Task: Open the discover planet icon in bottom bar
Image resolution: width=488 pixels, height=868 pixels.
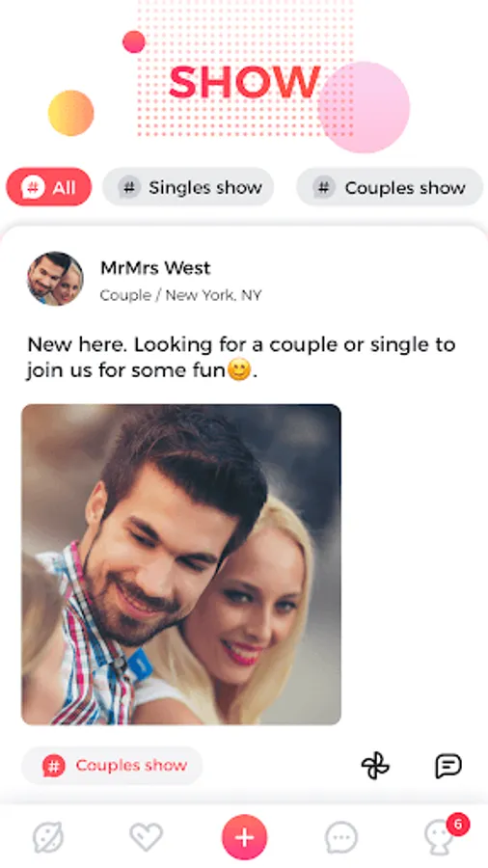Action: (48, 837)
